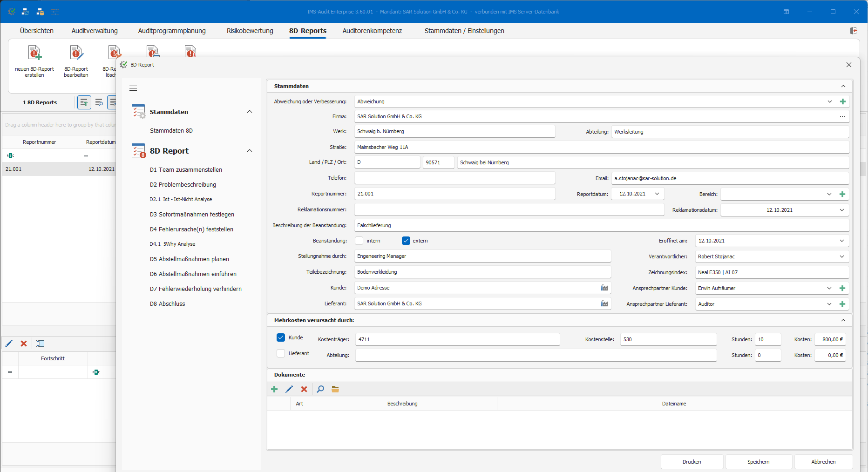Click red delete X in lower-left panel
The height and width of the screenshot is (472, 868).
(x=24, y=344)
